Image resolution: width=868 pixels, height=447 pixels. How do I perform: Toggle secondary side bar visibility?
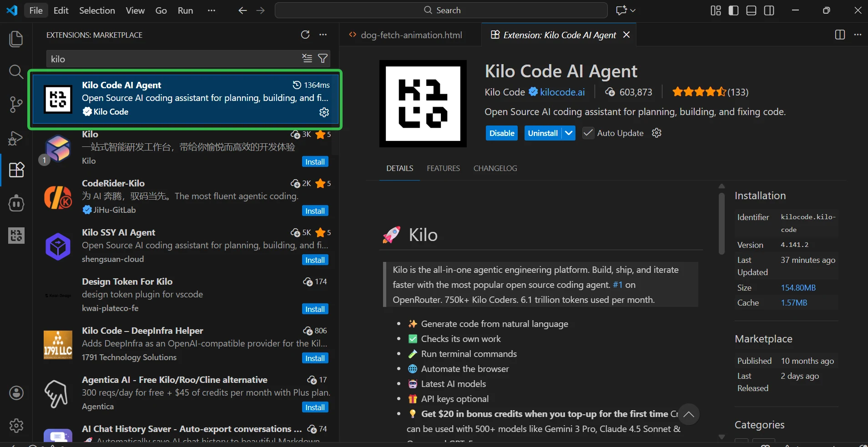(769, 10)
